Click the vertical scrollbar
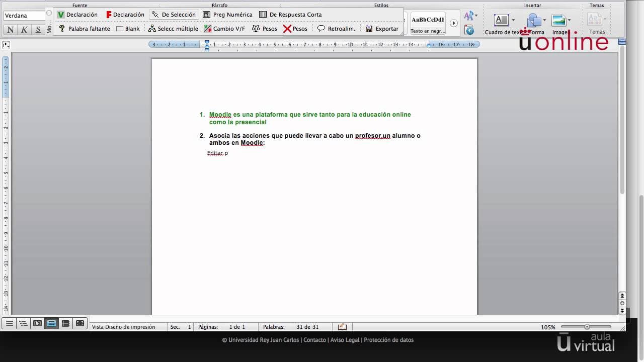 coord(622,120)
